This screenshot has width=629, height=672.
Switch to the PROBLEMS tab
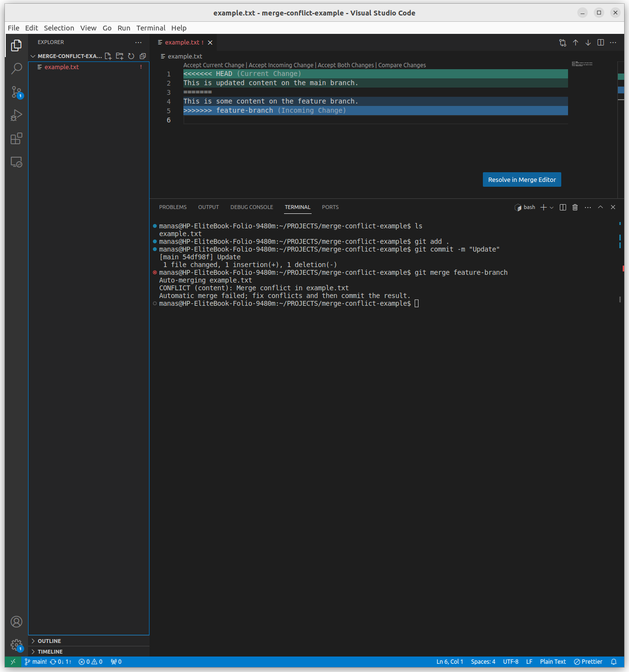point(173,207)
